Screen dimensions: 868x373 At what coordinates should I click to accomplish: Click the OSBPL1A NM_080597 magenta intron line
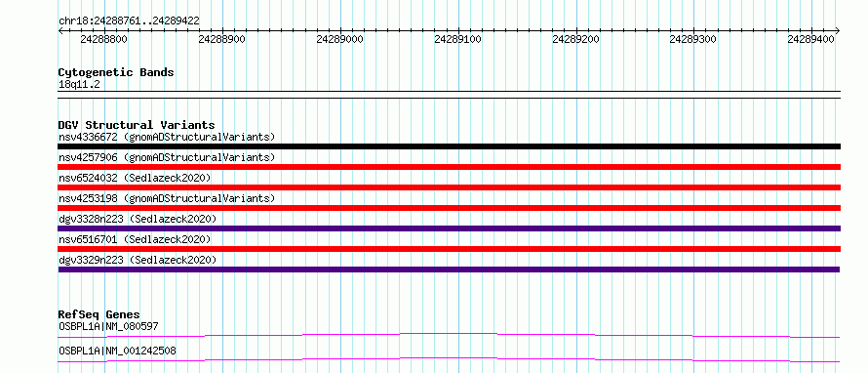click(x=449, y=335)
